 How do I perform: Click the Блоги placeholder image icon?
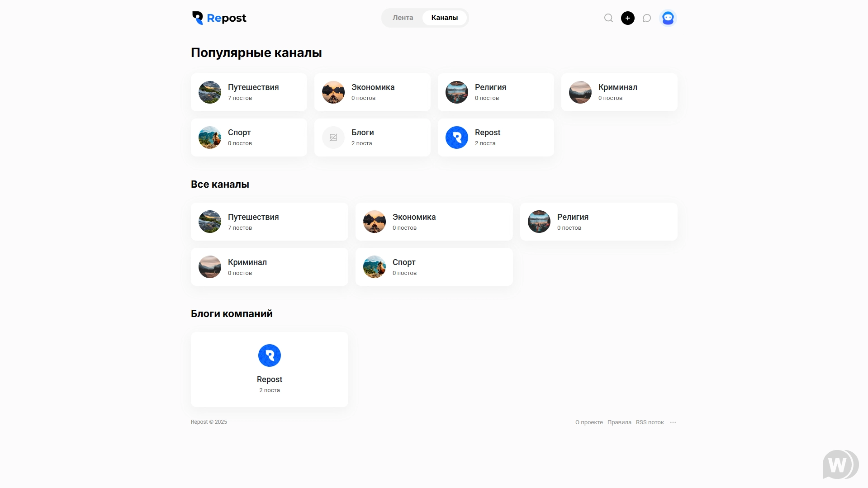point(333,137)
